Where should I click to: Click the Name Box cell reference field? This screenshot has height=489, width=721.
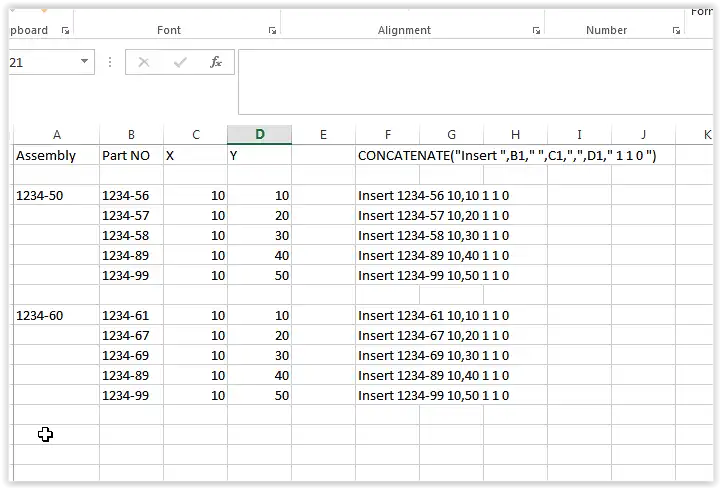(x=40, y=62)
